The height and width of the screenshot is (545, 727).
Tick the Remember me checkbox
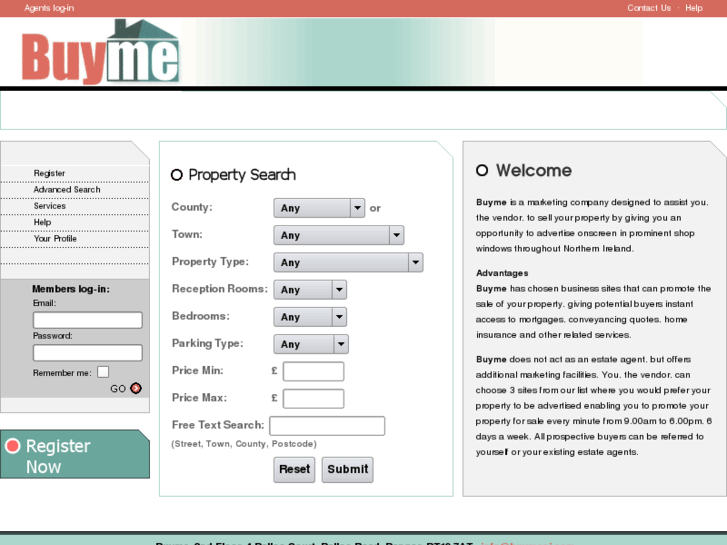[103, 372]
